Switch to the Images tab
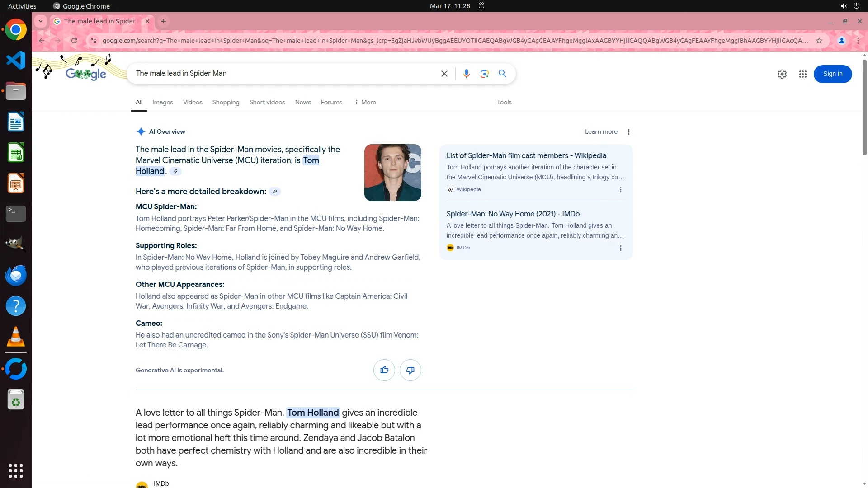 tap(162, 103)
